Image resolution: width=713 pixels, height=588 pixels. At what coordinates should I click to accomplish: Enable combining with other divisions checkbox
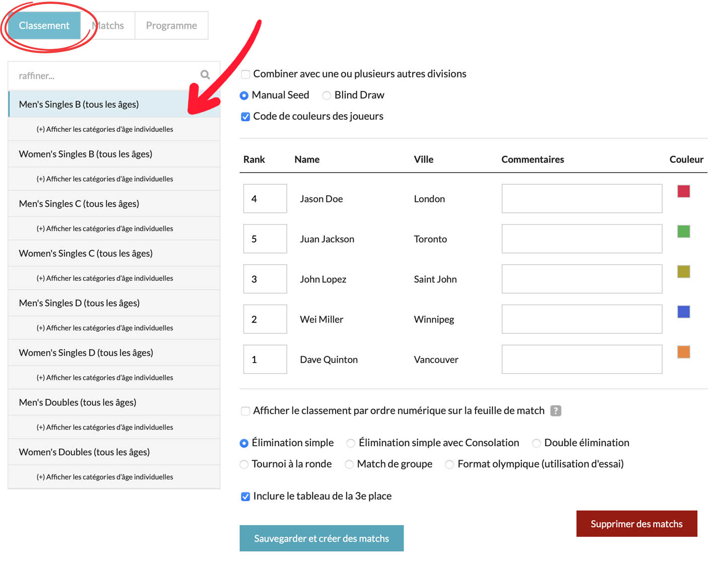point(246,74)
